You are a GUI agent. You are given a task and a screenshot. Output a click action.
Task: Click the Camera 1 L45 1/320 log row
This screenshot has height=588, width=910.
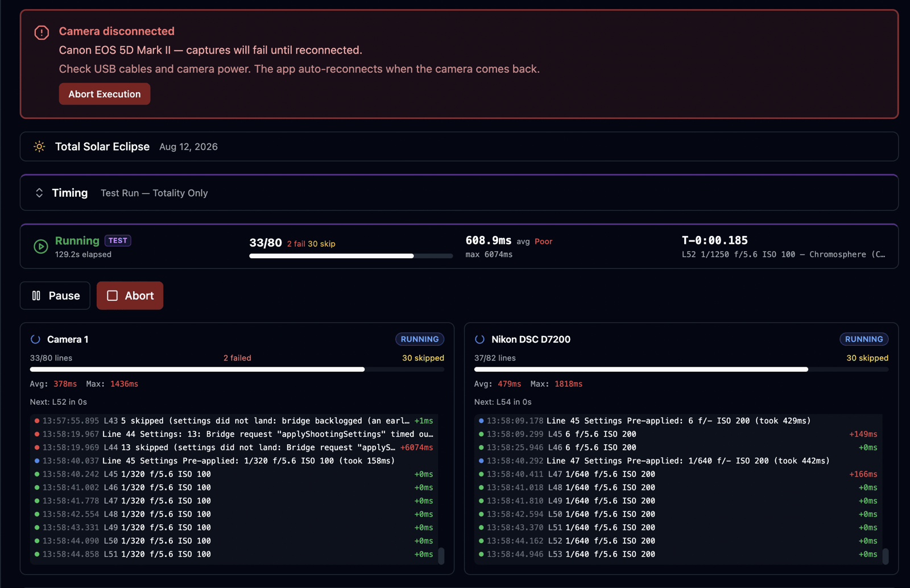click(x=234, y=474)
